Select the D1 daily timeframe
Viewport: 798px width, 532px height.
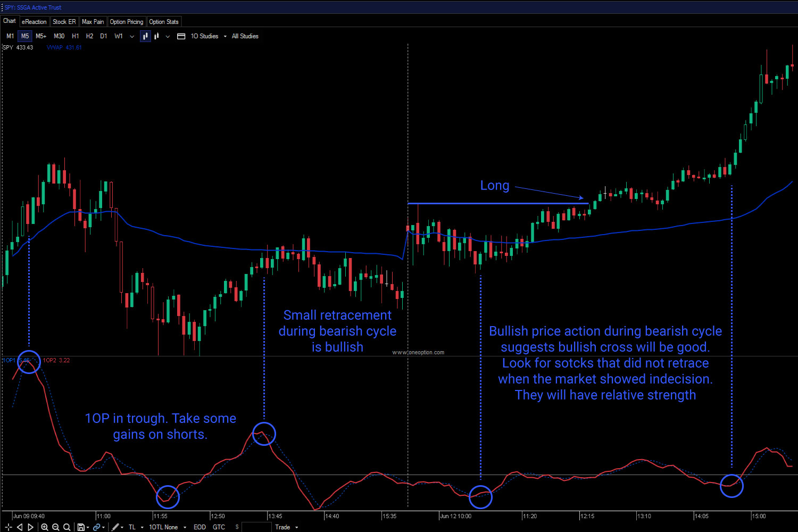pyautogui.click(x=104, y=36)
